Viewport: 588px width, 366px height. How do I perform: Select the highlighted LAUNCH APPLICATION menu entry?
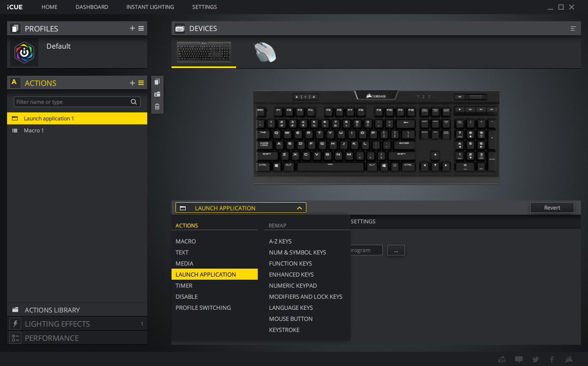pyautogui.click(x=214, y=274)
